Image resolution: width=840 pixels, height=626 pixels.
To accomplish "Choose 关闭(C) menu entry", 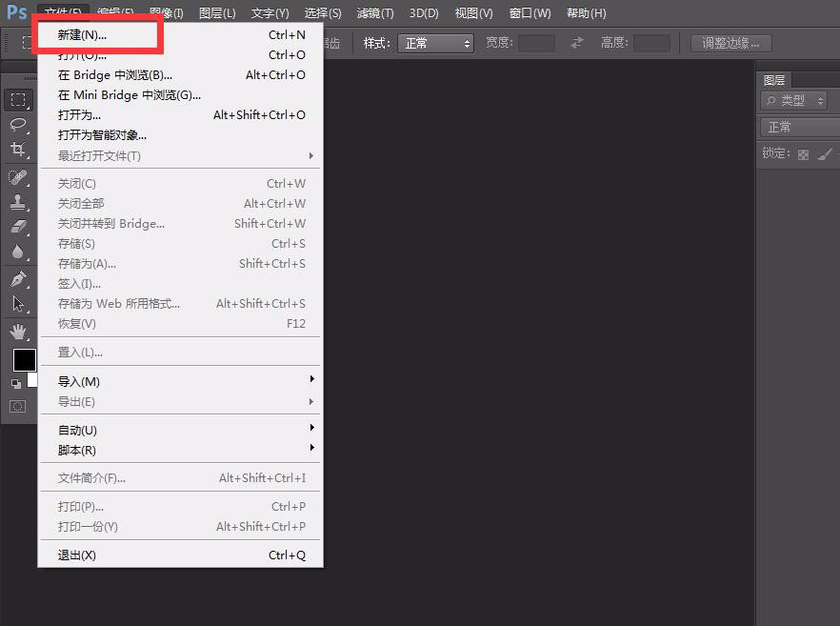I will coord(180,184).
